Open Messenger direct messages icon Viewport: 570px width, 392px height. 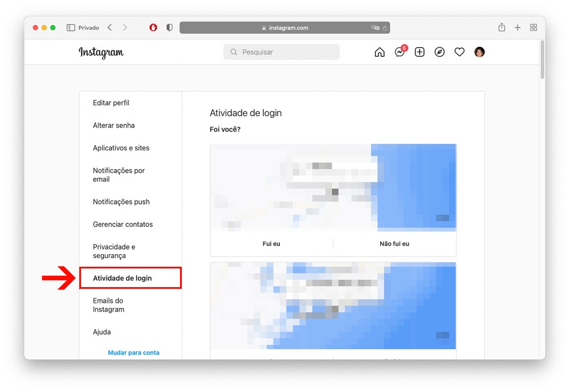point(400,52)
